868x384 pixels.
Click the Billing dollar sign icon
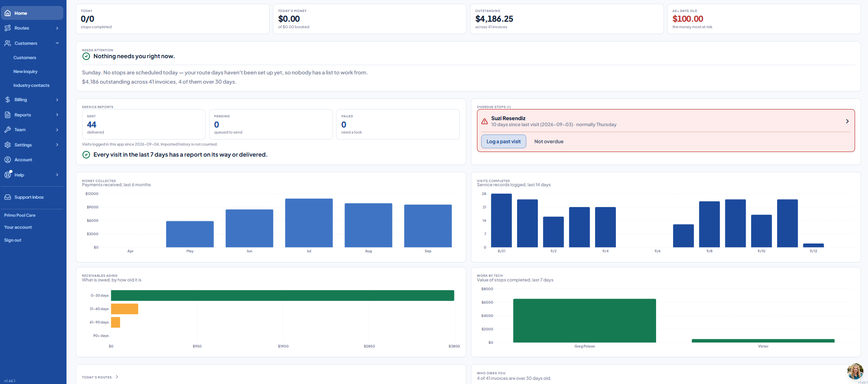coord(7,100)
